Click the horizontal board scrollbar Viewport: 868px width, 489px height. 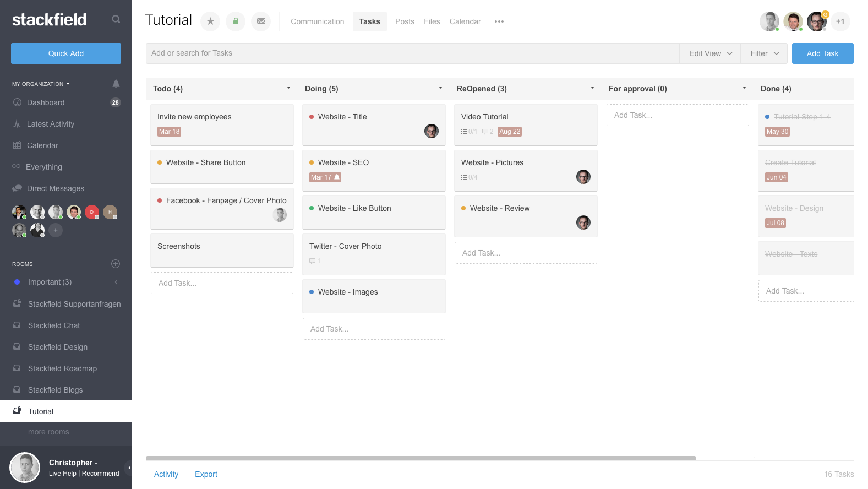(x=421, y=458)
